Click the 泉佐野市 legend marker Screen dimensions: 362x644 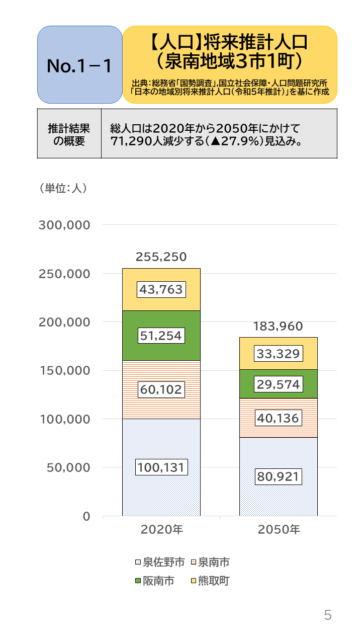(138, 562)
